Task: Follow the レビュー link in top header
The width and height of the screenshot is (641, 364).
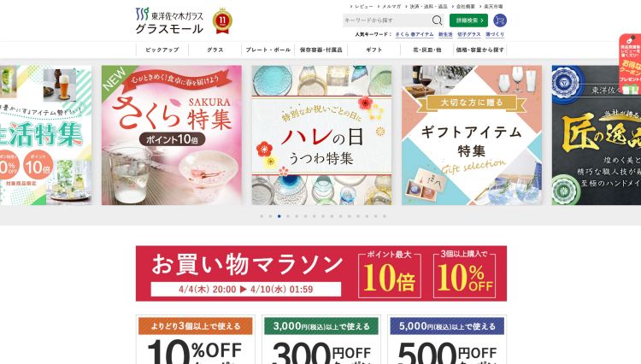Action: point(362,7)
